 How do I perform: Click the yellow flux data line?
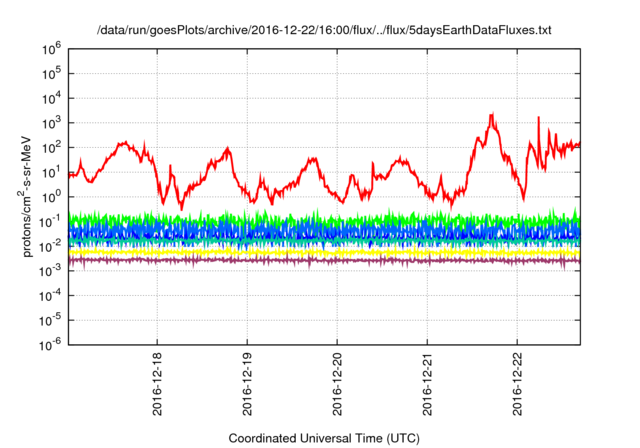pyautogui.click(x=324, y=253)
